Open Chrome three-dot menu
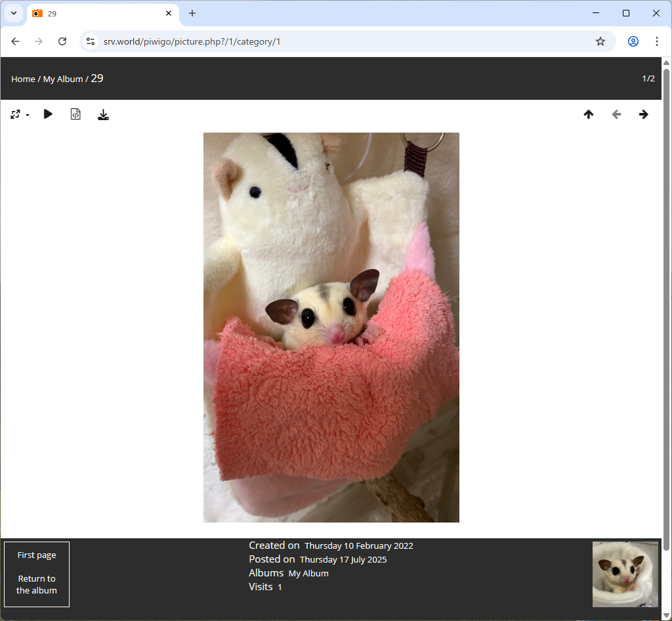The height and width of the screenshot is (621, 672). click(x=656, y=41)
